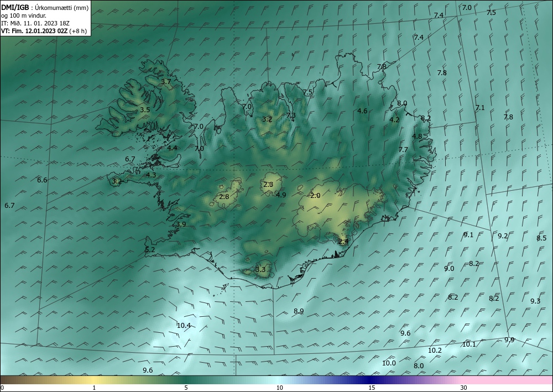Screen dimensions: 553x392
Task: Click the map value '9.2'
Action: coord(503,236)
